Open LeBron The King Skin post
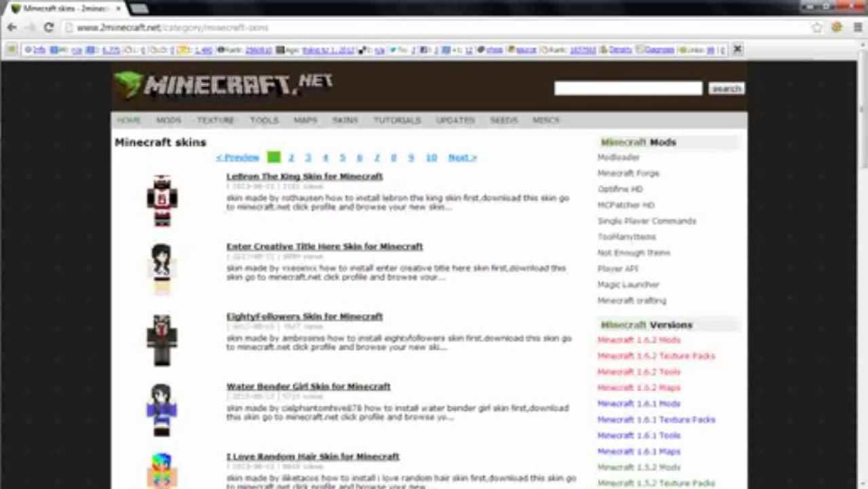 [305, 177]
